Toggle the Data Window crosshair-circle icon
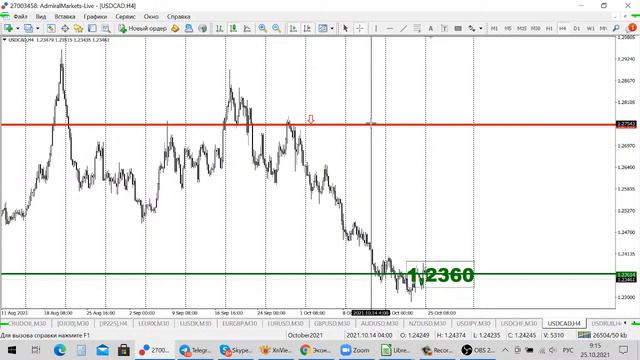 [x=65, y=28]
